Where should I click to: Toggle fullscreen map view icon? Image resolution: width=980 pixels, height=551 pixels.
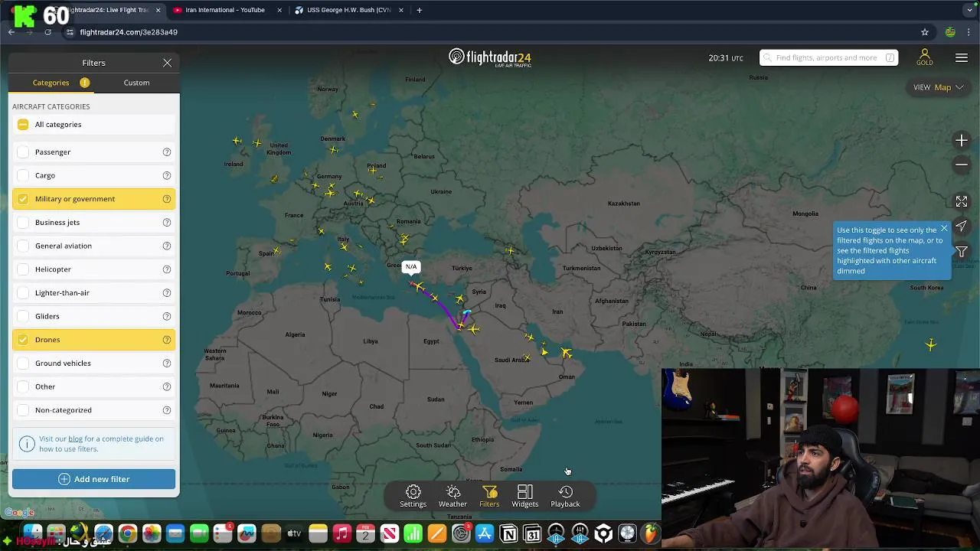[962, 201]
